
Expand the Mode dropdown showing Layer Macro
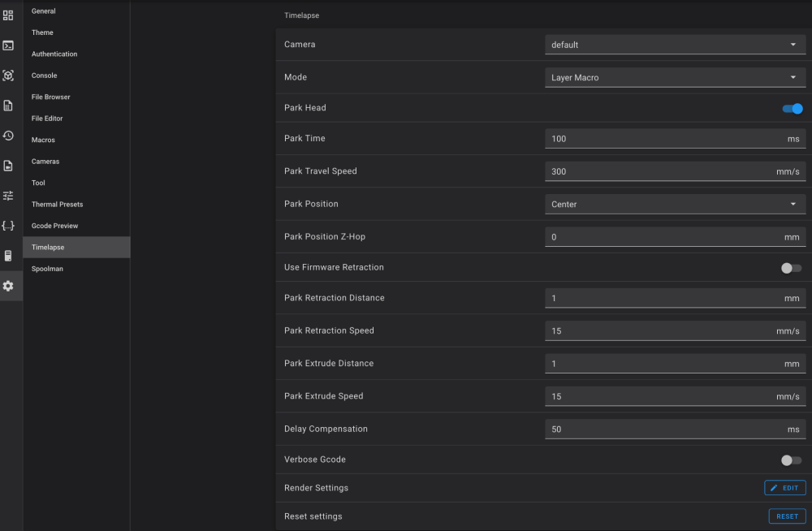pos(675,78)
